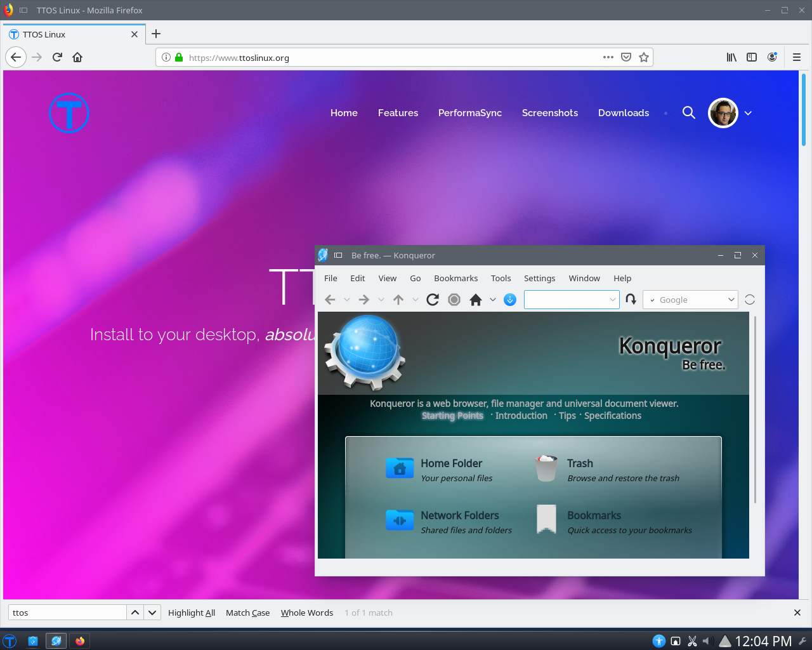The image size is (812, 650).
Task: Open Konqueror Bookmarks menu
Action: 456,278
